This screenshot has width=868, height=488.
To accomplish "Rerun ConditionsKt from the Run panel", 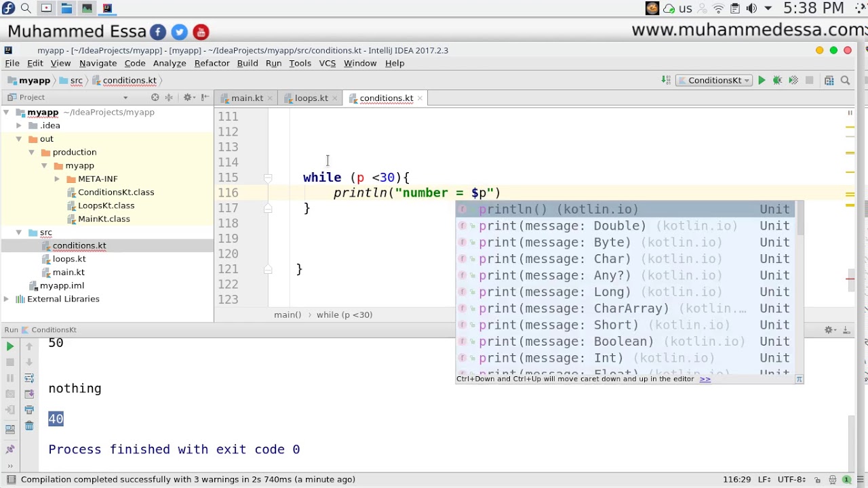I will (10, 346).
